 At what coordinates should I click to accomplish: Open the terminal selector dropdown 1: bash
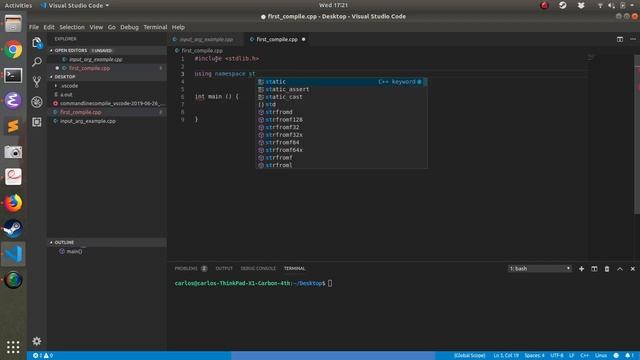tap(539, 269)
